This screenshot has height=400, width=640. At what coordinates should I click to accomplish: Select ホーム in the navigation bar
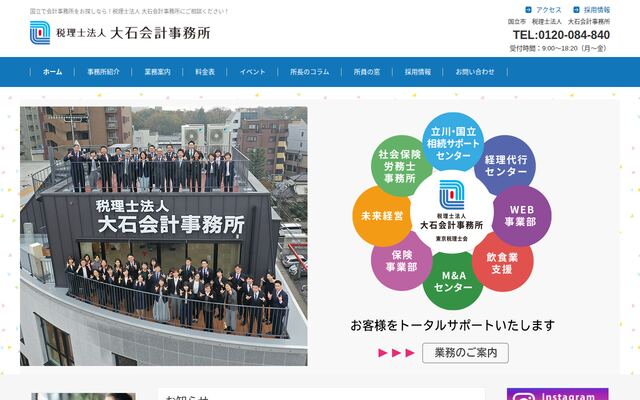(53, 72)
